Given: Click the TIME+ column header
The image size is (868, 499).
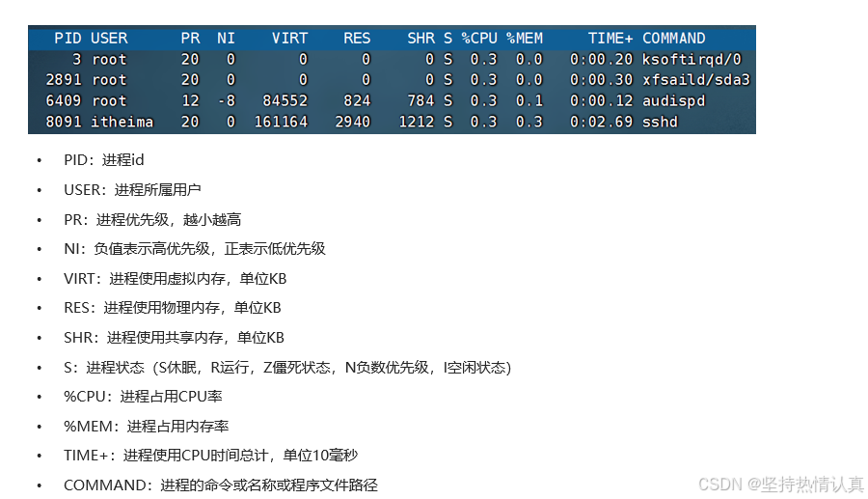Looking at the screenshot, I should coord(610,39).
